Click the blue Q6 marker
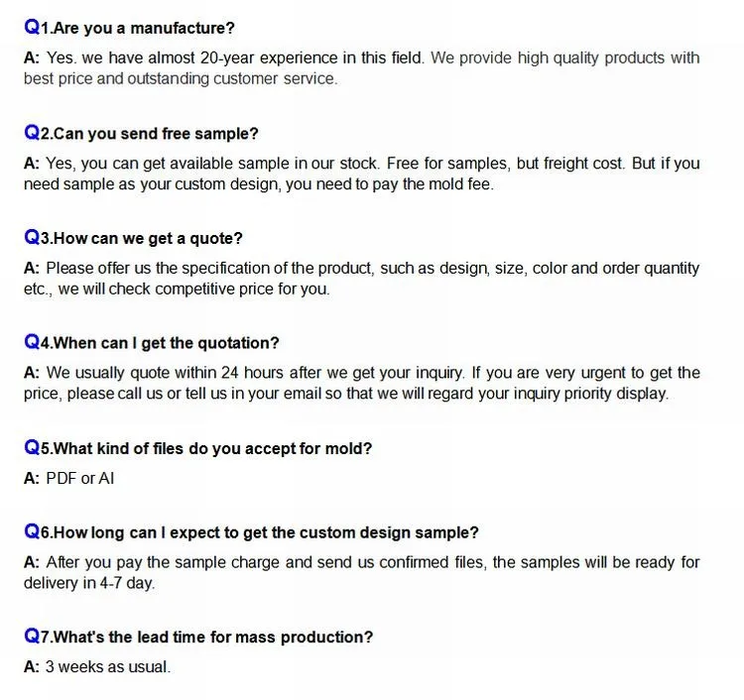 [36, 532]
